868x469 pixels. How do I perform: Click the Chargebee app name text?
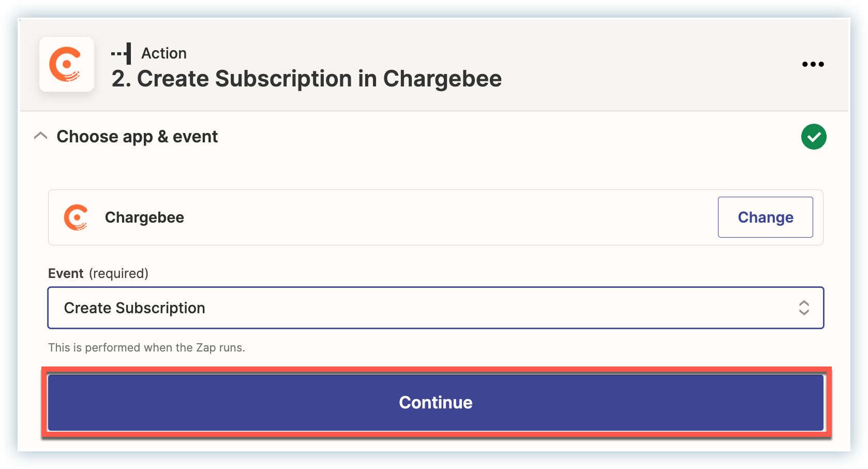click(144, 217)
